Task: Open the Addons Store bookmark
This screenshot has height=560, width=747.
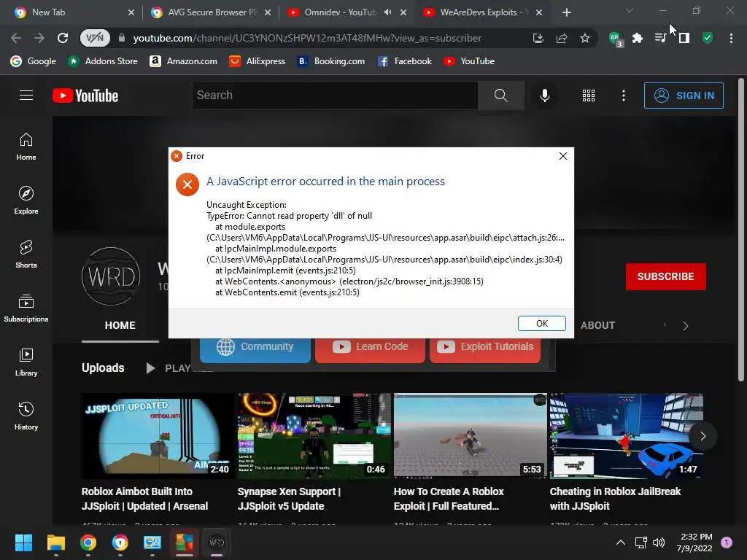Action: point(102,61)
